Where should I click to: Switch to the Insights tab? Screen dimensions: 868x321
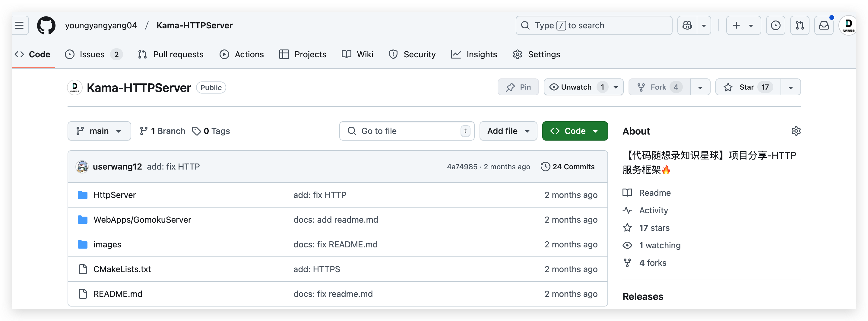click(x=474, y=54)
